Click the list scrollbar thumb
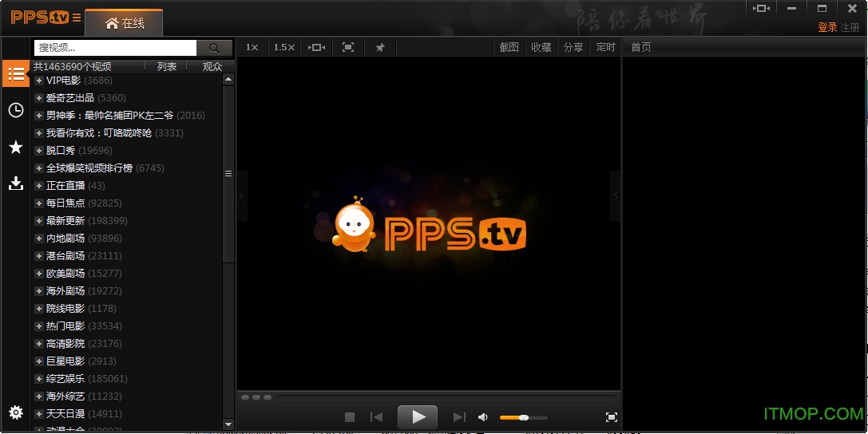 [228, 174]
